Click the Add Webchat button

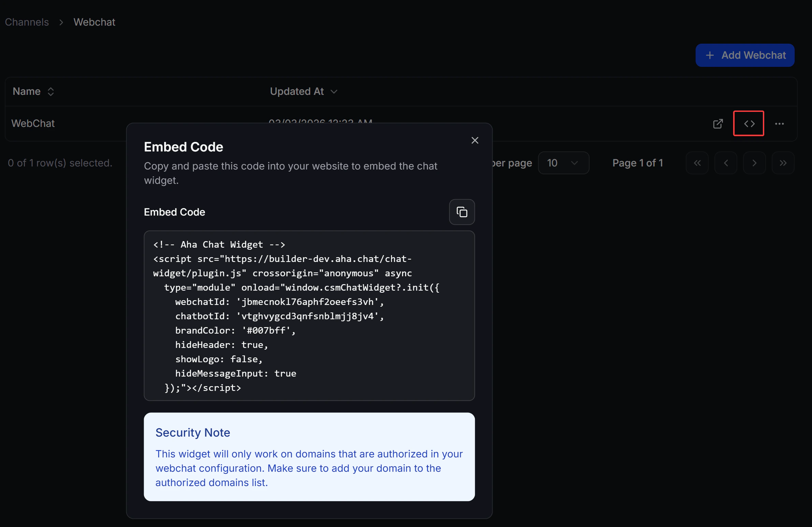(745, 55)
